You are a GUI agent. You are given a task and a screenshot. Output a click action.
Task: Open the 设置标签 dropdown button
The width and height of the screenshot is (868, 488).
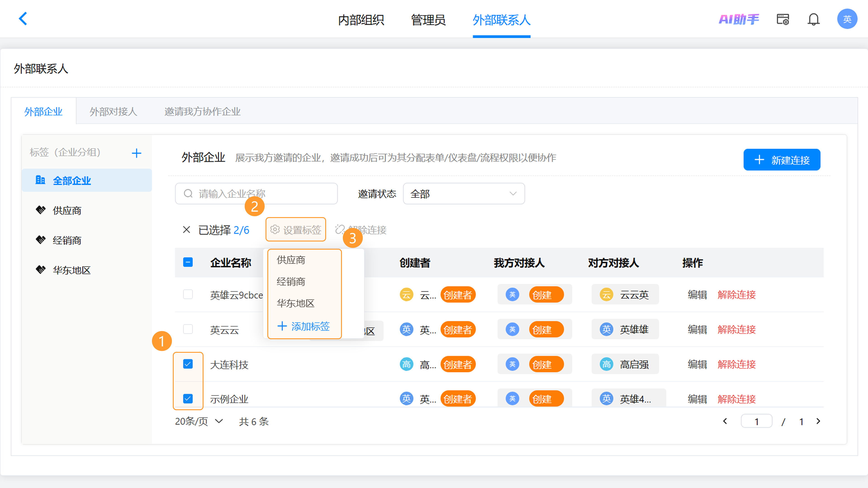[296, 230]
